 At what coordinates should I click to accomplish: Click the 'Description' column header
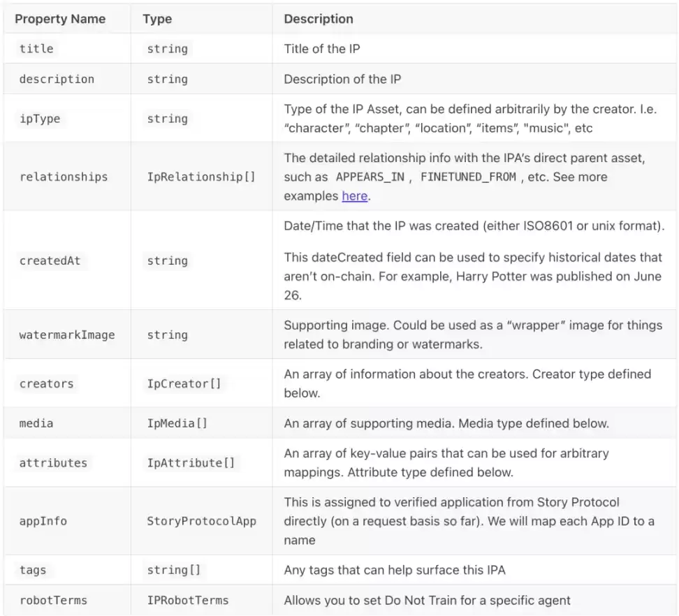click(319, 19)
